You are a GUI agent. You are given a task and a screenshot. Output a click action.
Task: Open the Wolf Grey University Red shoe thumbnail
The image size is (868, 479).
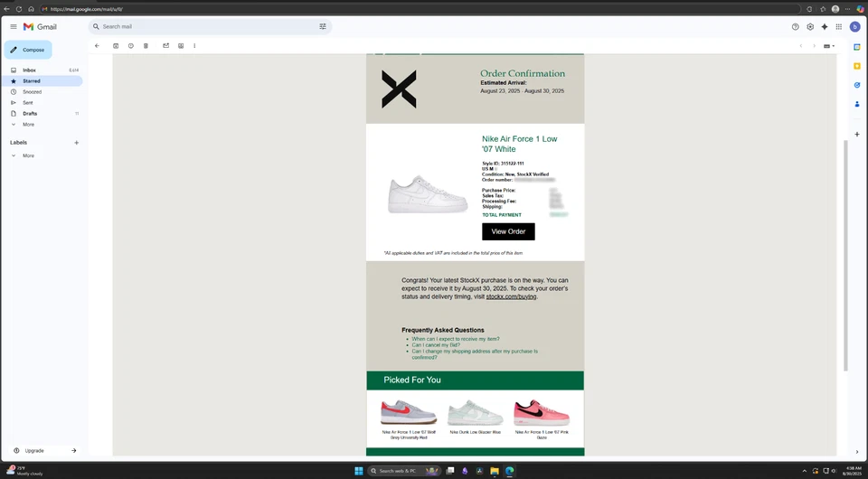(409, 413)
